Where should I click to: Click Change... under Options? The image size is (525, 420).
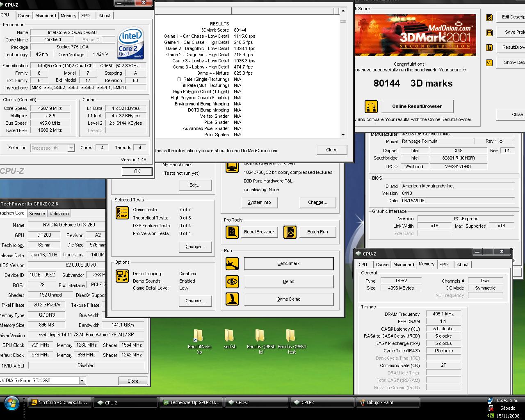(195, 301)
